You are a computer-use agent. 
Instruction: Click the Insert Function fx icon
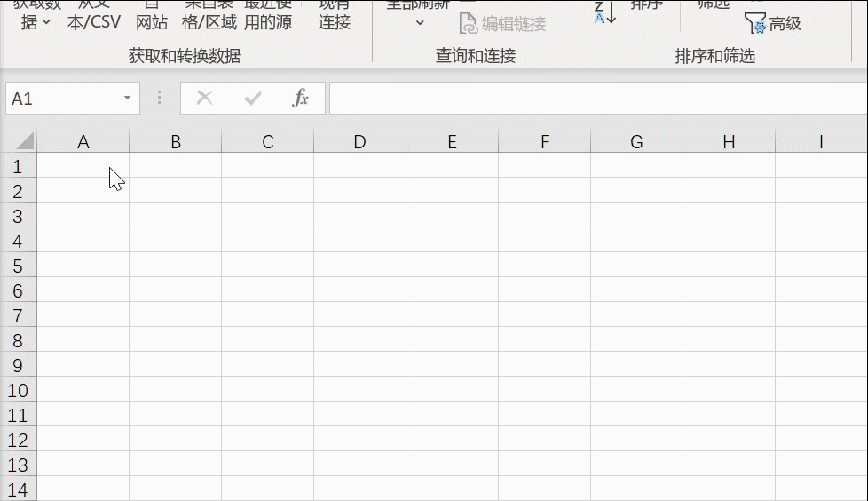pos(300,98)
